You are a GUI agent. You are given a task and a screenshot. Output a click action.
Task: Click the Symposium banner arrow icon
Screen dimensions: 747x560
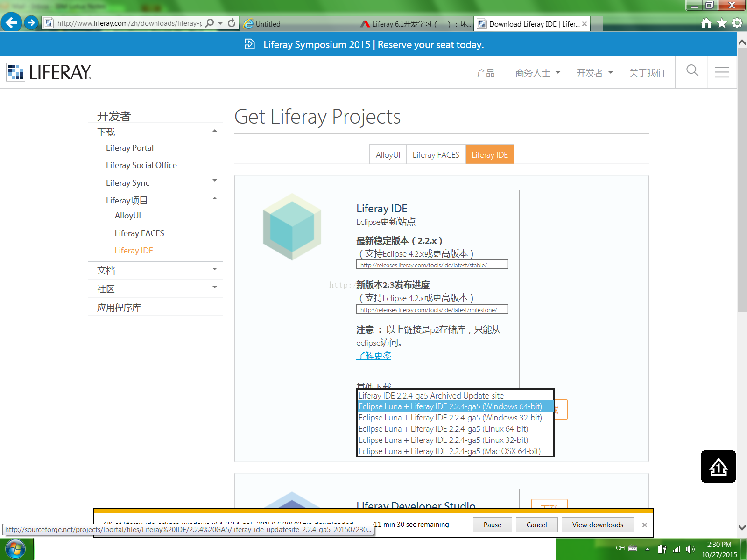(x=250, y=44)
